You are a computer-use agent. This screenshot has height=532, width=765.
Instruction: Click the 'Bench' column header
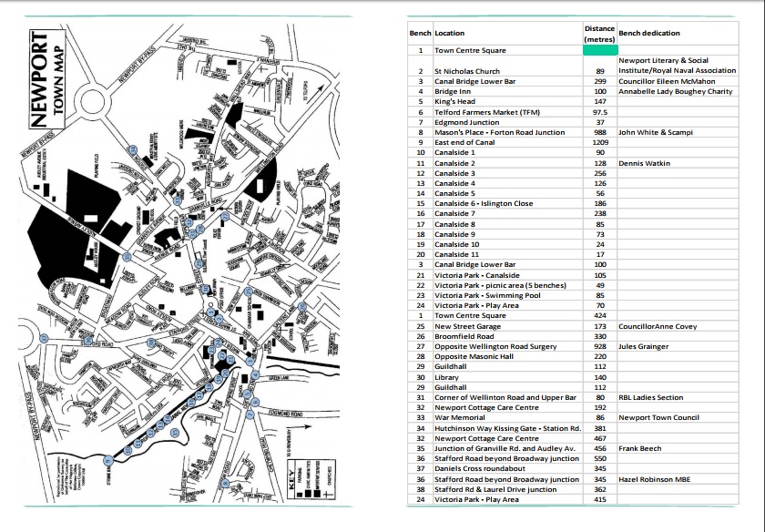(x=420, y=33)
